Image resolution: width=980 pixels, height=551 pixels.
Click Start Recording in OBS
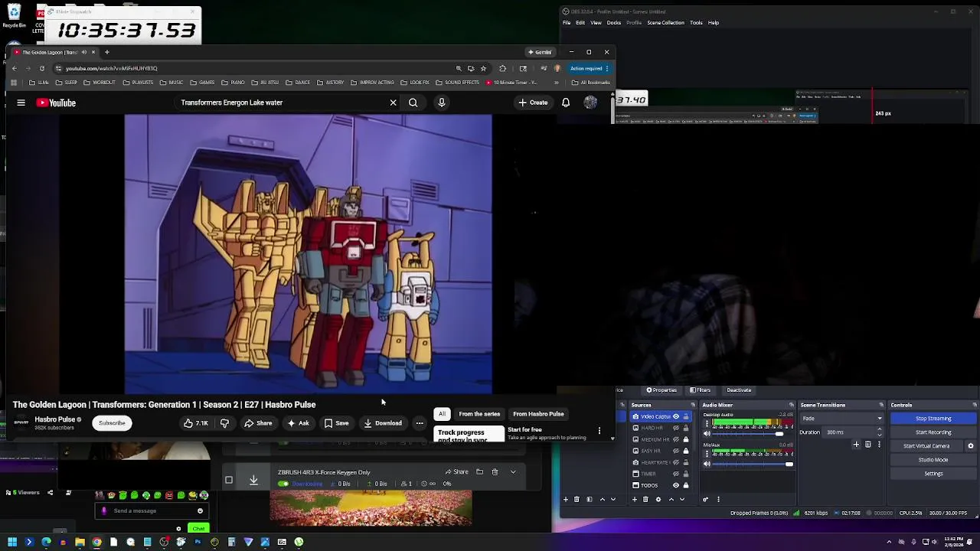tap(933, 432)
